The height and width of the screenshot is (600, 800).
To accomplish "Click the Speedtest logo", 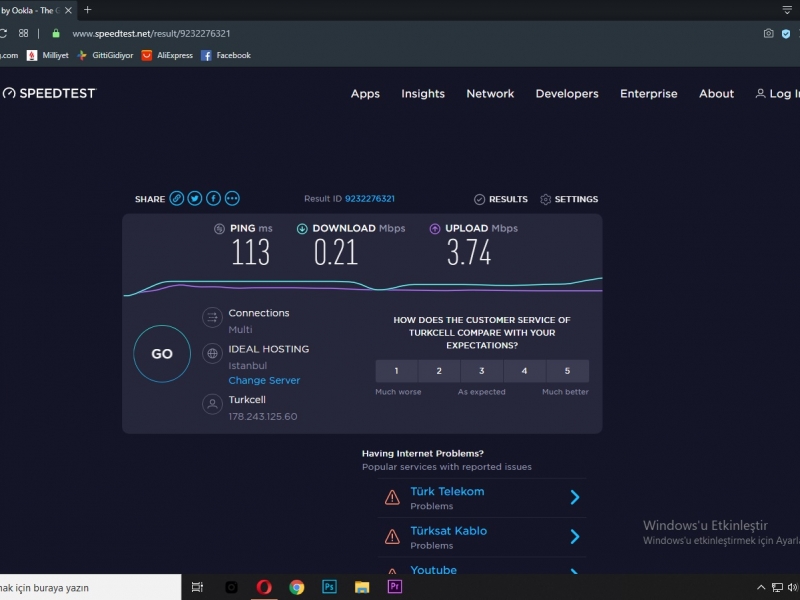I will click(49, 93).
